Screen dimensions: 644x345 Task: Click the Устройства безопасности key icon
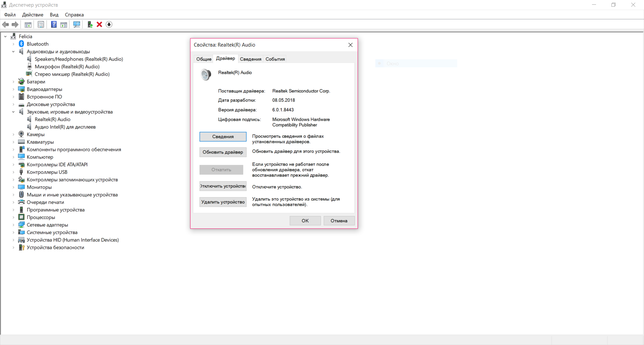pos(21,247)
